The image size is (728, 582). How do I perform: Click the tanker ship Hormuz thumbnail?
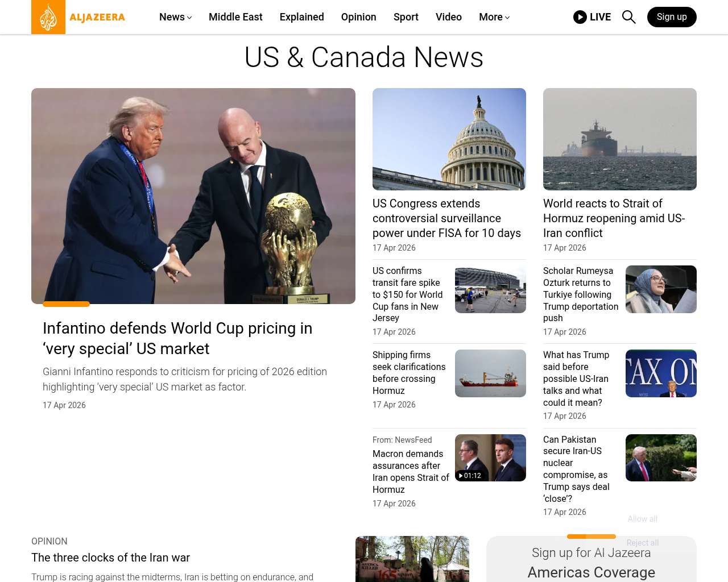620,139
